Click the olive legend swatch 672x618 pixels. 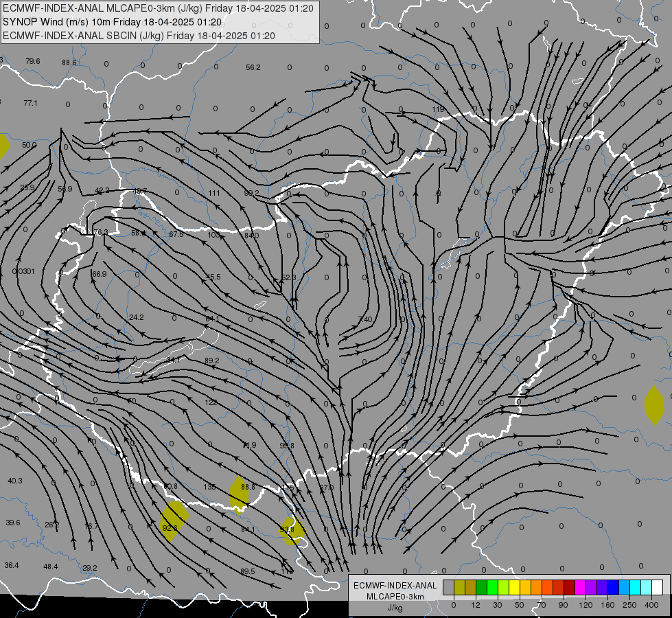[459, 587]
